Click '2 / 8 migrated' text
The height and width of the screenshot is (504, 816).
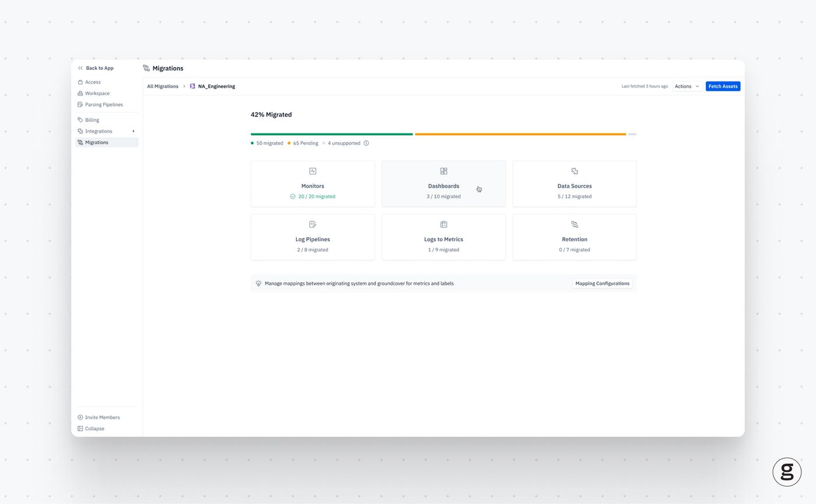[313, 250]
